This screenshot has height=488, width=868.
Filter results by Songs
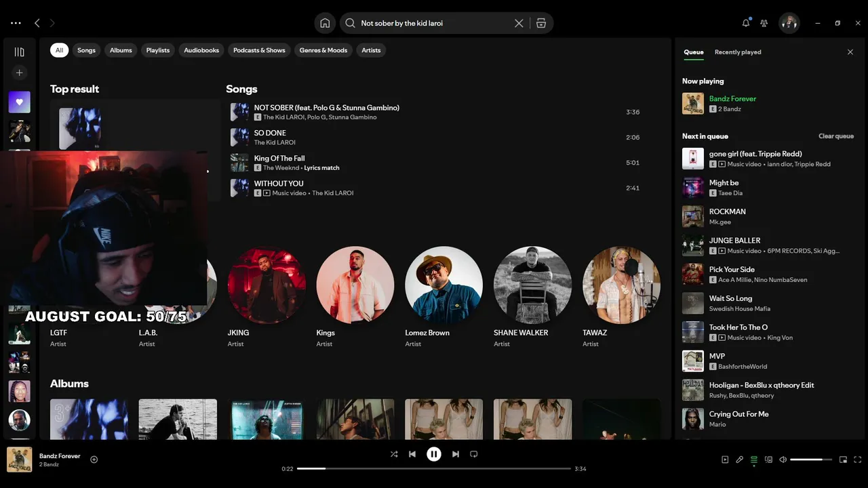[86, 50]
